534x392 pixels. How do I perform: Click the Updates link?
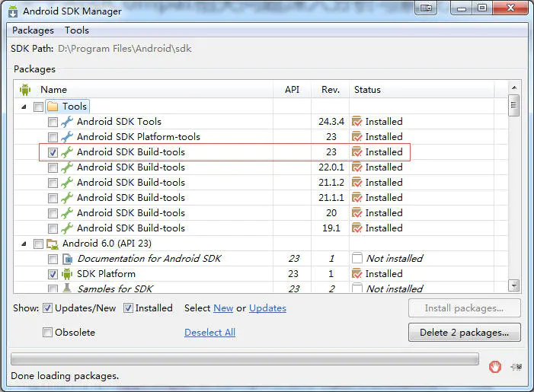267,308
